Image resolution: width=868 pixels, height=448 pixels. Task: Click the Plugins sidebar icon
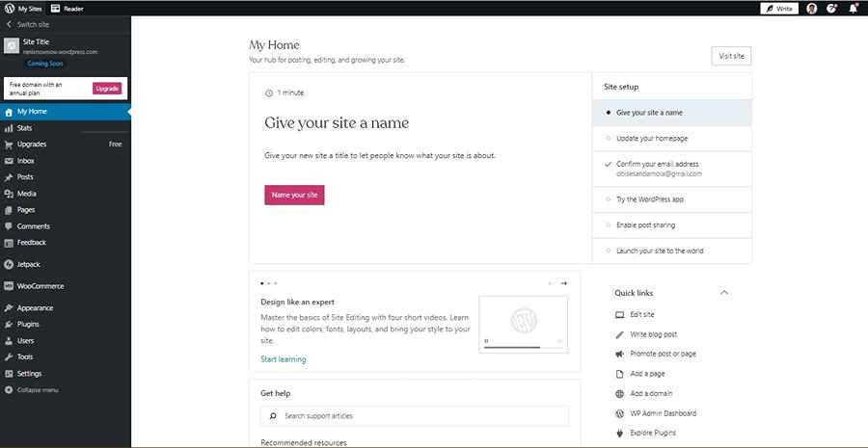[9, 325]
